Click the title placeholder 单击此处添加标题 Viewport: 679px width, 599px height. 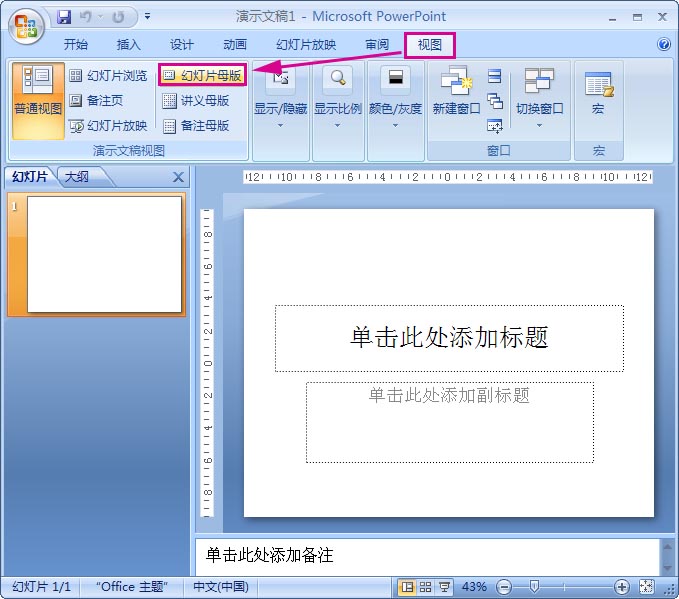click(449, 338)
